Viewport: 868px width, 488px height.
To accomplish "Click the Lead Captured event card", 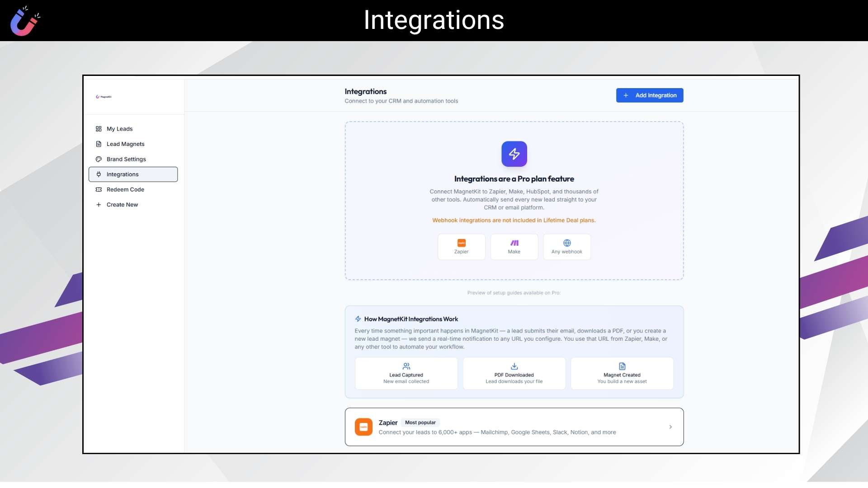I will click(406, 374).
